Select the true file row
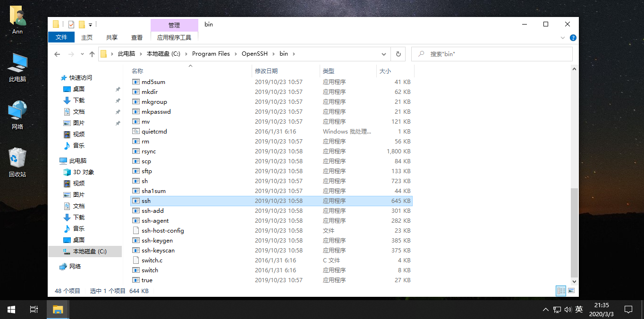 pyautogui.click(x=271, y=280)
